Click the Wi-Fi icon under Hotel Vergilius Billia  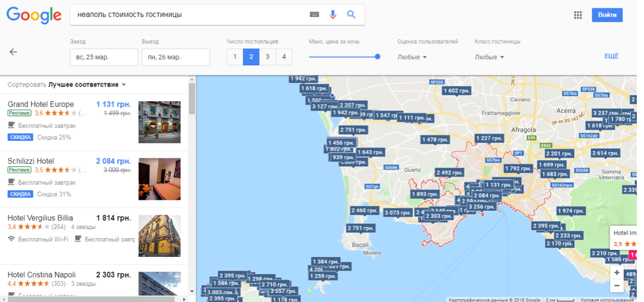11,239
